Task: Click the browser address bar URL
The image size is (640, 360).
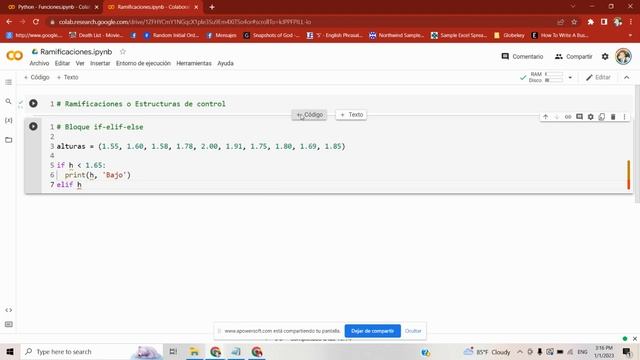Action: point(185,22)
